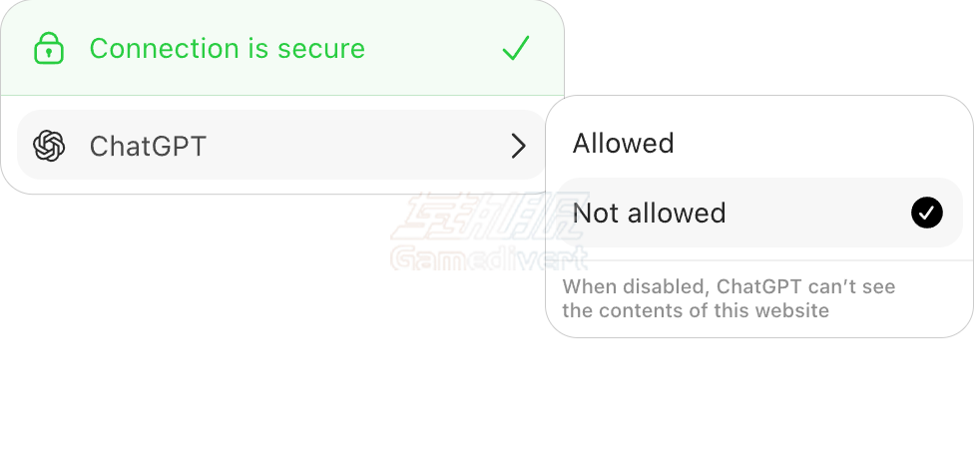
Task: Click the Allowed menu entry text
Action: tap(623, 143)
